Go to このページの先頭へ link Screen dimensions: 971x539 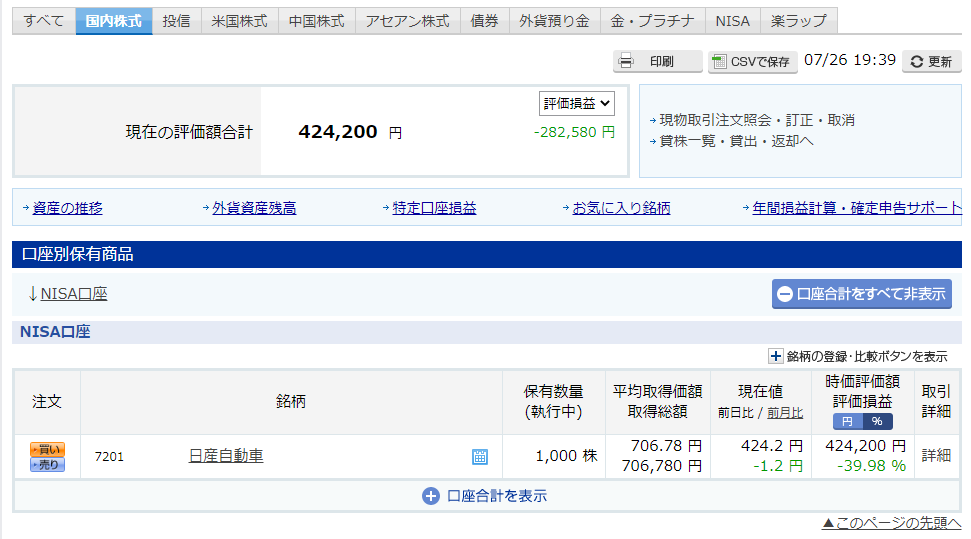pos(892,523)
